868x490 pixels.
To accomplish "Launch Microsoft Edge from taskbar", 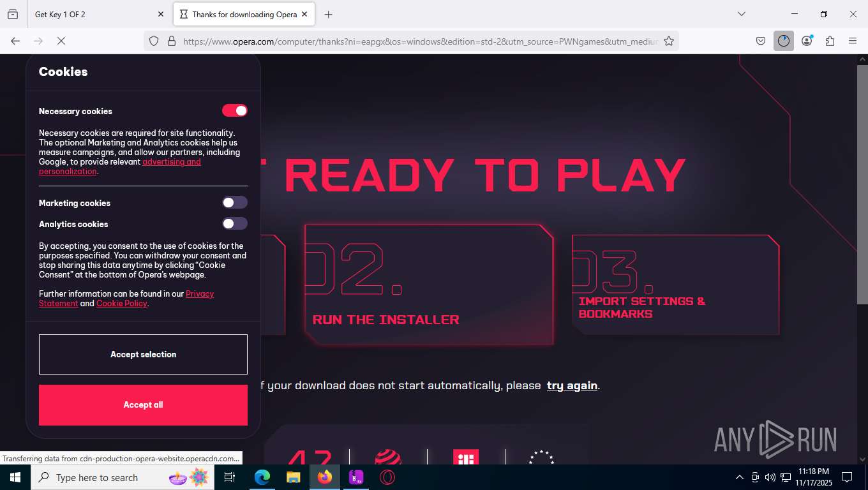I will pos(262,477).
